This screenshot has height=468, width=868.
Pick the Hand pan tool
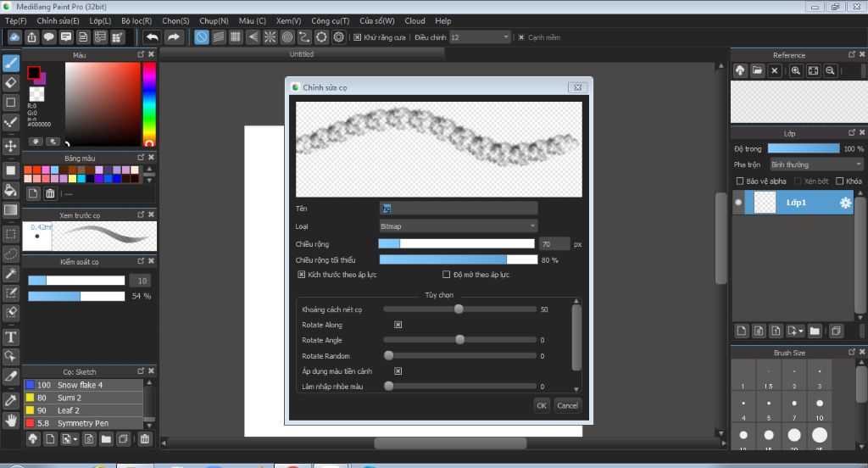coord(11,420)
